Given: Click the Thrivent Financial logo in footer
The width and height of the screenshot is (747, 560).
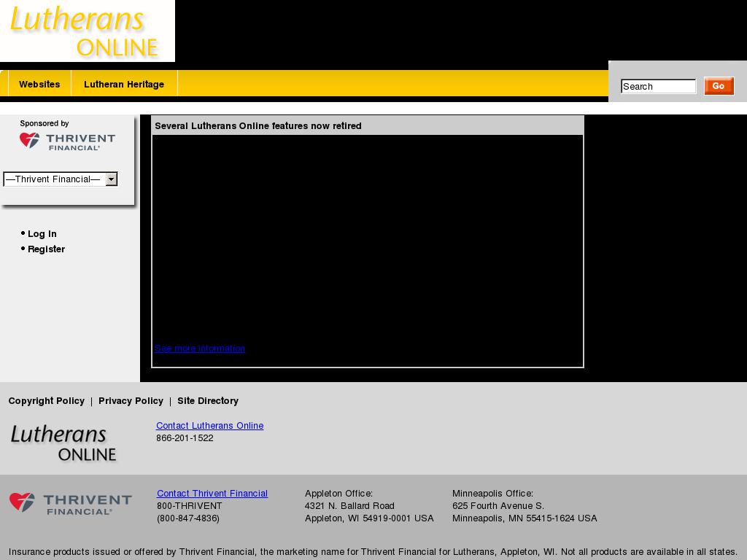Looking at the screenshot, I should [71, 504].
